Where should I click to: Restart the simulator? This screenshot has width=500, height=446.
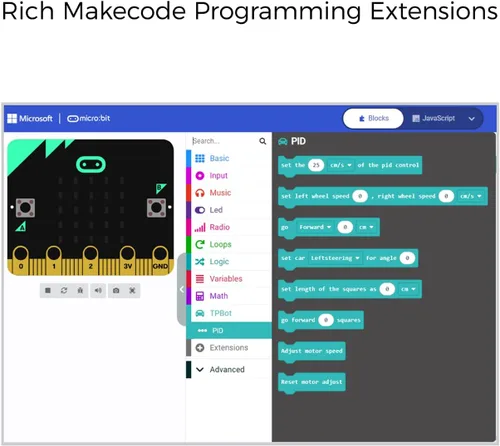[64, 290]
